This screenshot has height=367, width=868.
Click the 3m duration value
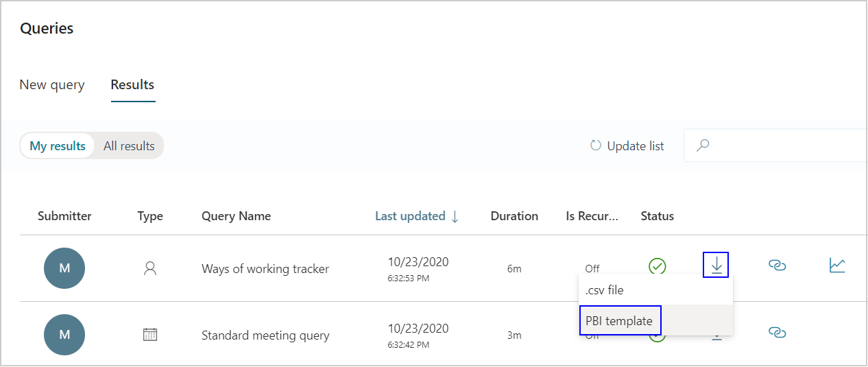coord(514,335)
